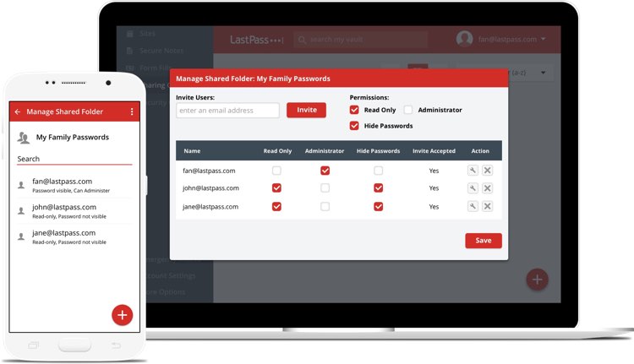
Task: Click the Invite button
Action: coord(306,111)
